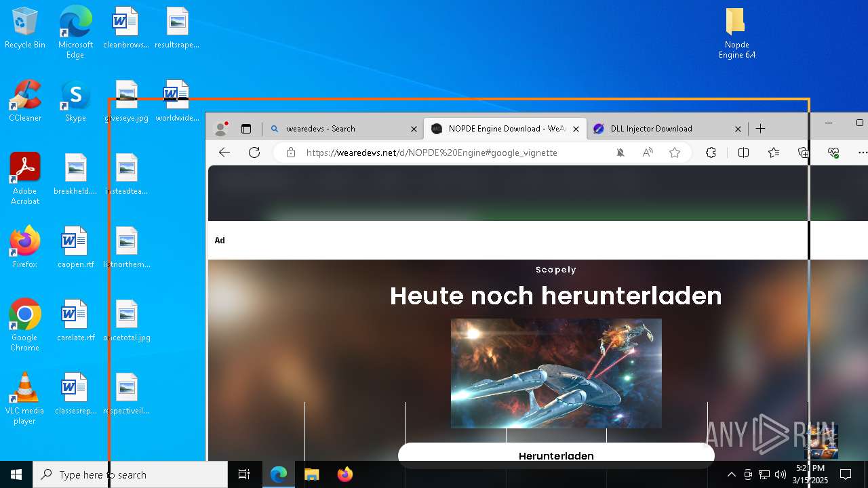Close the wearedevs - Search tab
Image resolution: width=868 pixels, height=488 pixels.
[414, 129]
